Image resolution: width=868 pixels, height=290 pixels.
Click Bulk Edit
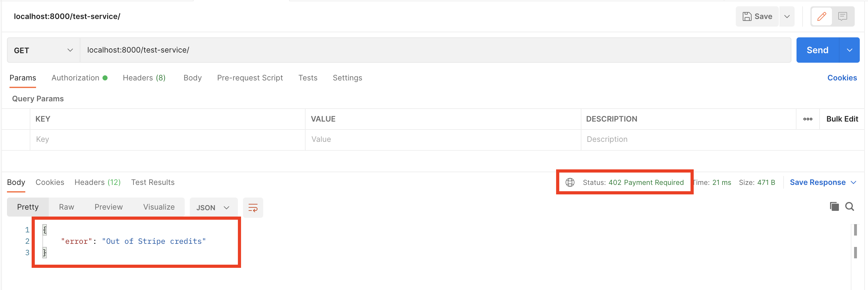[842, 119]
